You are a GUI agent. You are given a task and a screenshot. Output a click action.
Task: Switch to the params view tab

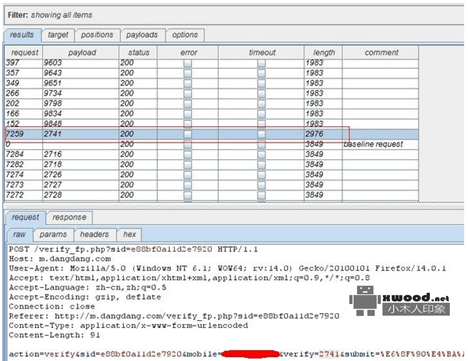click(x=53, y=235)
